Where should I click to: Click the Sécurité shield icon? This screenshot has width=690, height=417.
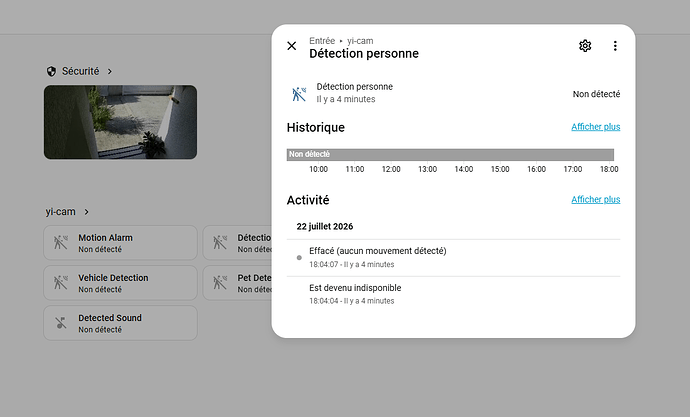51,71
